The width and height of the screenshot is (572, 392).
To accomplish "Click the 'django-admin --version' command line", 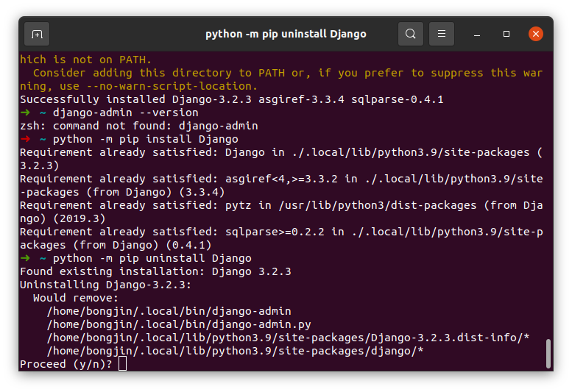I will [x=125, y=113].
